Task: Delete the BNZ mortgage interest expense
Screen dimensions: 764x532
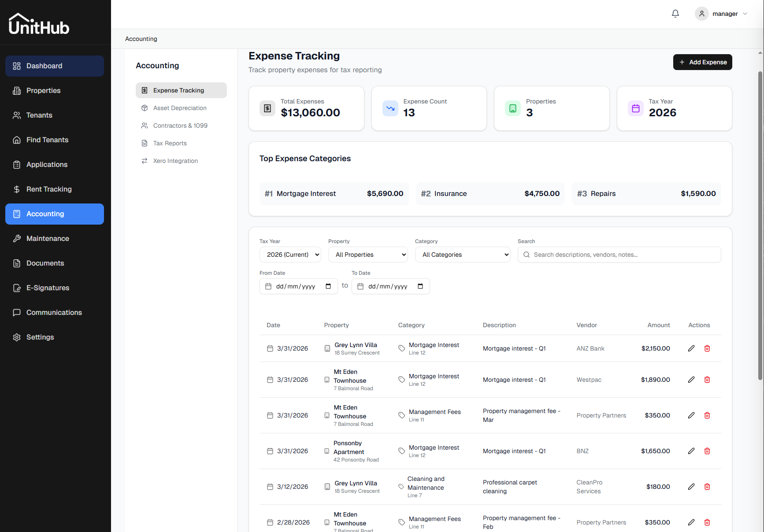Action: point(707,451)
